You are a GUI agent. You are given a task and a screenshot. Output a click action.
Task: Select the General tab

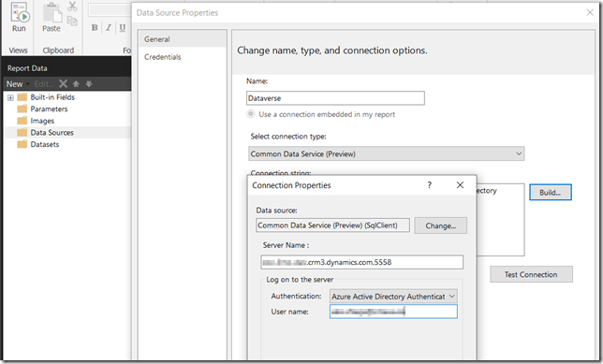(157, 39)
